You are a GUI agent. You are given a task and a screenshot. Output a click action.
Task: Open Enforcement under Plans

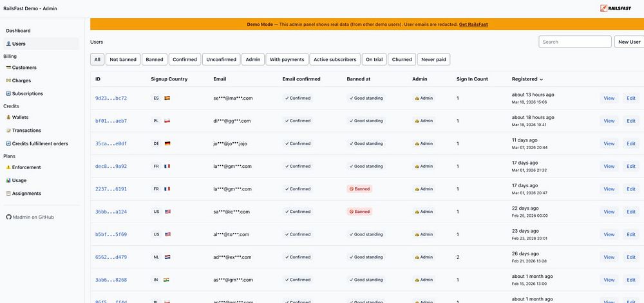(x=23, y=167)
